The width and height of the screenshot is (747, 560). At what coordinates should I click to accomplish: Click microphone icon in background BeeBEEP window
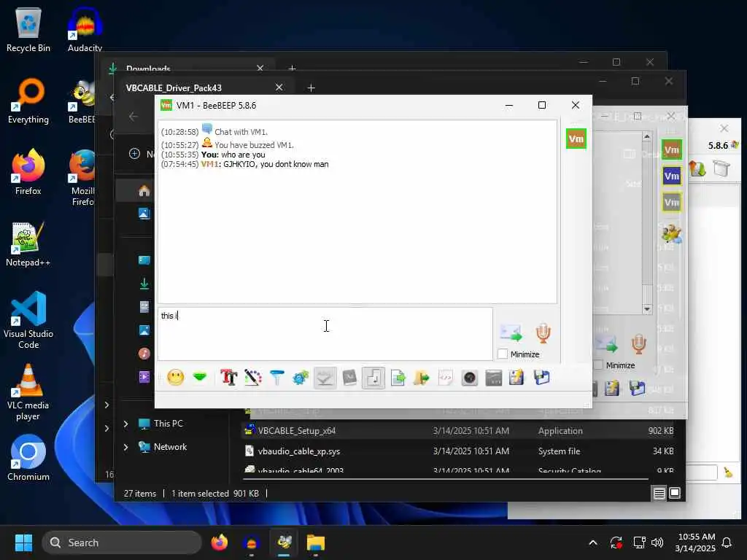tap(639, 344)
